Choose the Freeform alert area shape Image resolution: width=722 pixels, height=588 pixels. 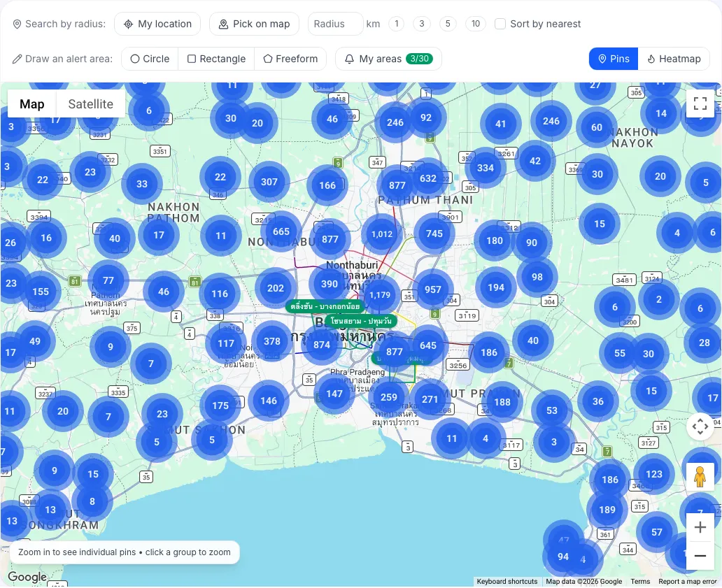point(290,59)
